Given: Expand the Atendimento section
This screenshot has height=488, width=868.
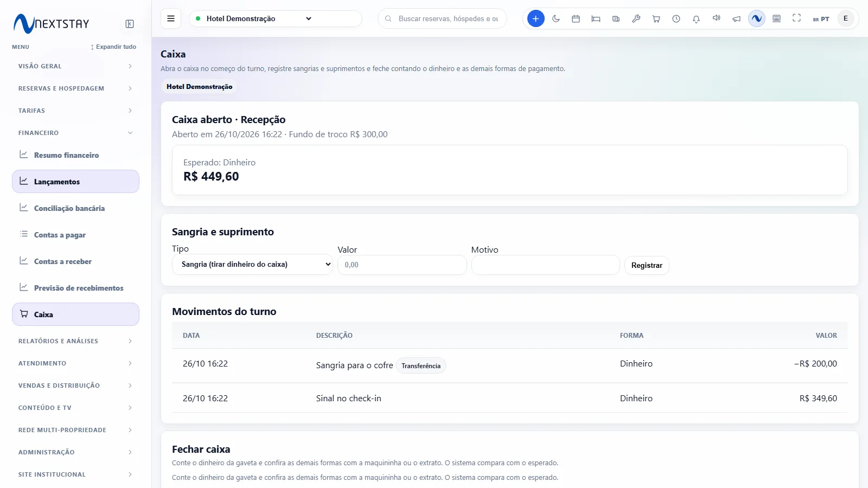Looking at the screenshot, I should (75, 363).
